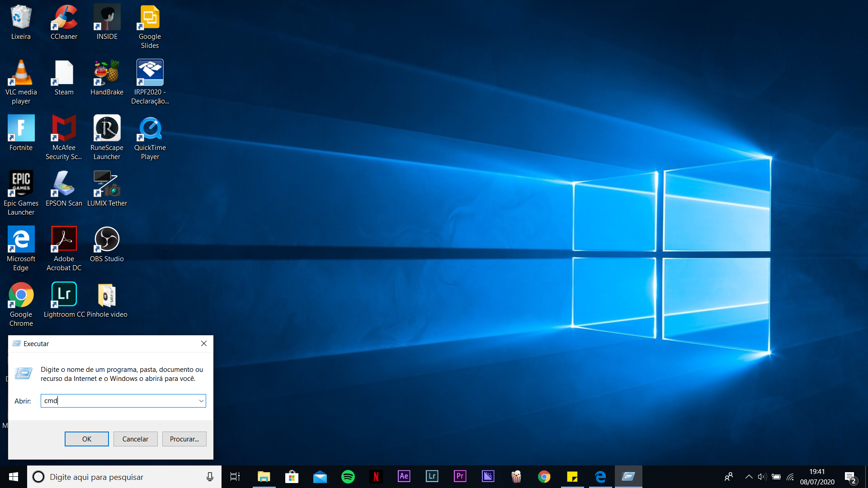This screenshot has height=488, width=868.
Task: Open Wi-Fi network settings in tray
Action: click(x=790, y=477)
